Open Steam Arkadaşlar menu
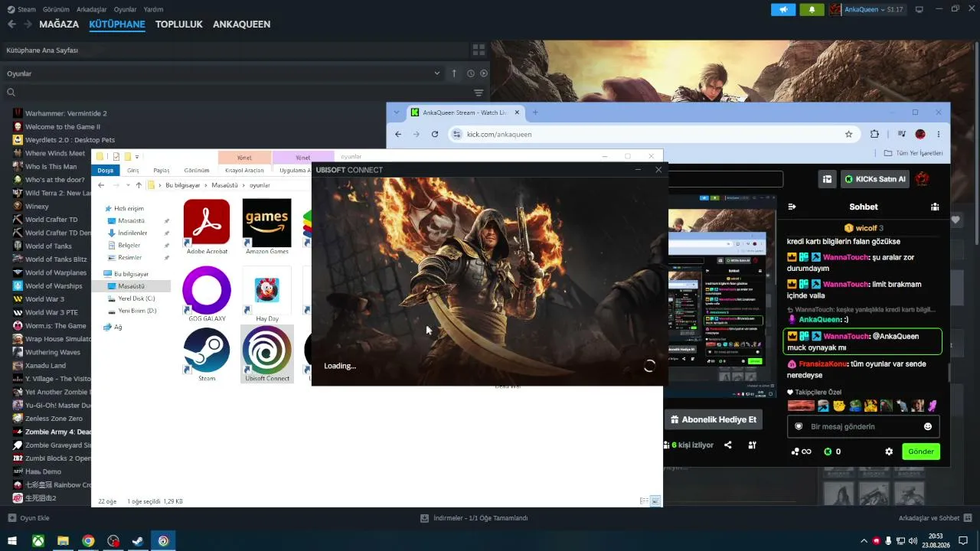Screen dimensions: 980x551 91,9
